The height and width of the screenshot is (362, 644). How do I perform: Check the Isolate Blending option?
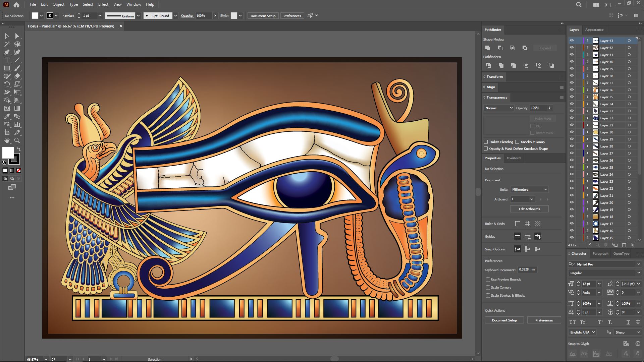point(486,142)
